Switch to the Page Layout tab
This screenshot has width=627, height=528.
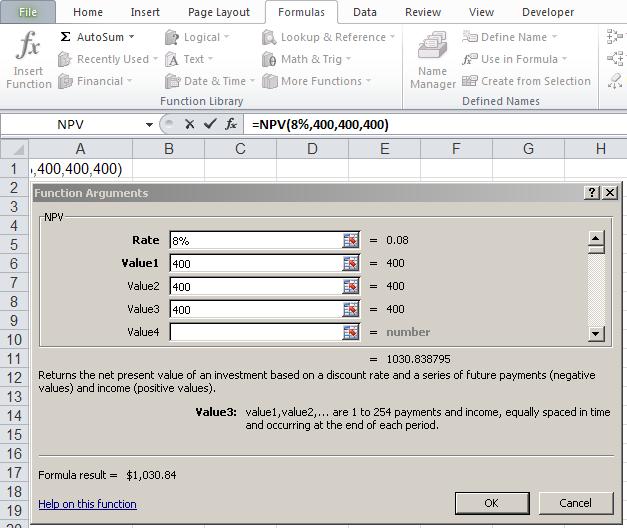219,12
